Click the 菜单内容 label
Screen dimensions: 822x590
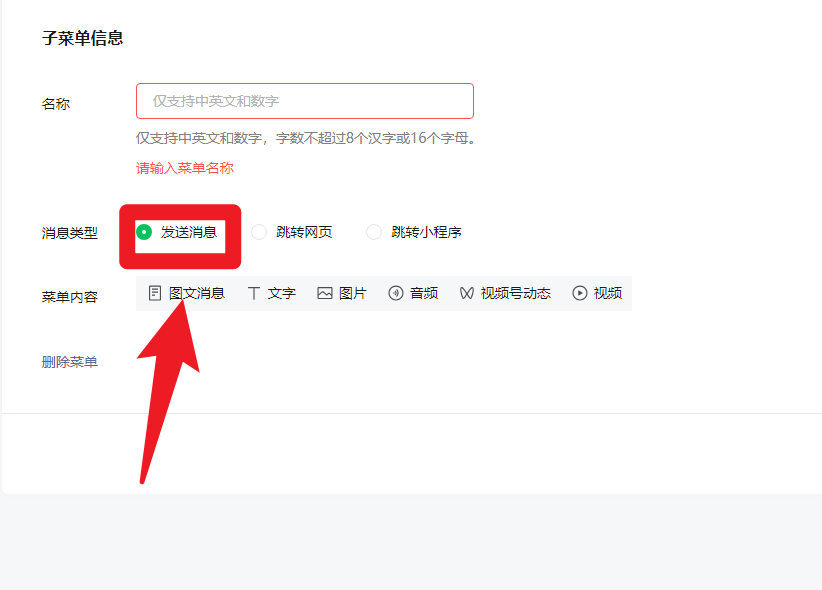tap(70, 297)
